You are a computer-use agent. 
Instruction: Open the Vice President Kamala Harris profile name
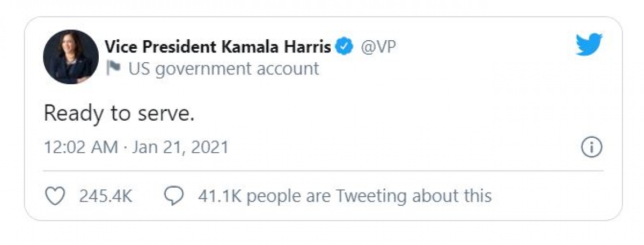point(217,47)
